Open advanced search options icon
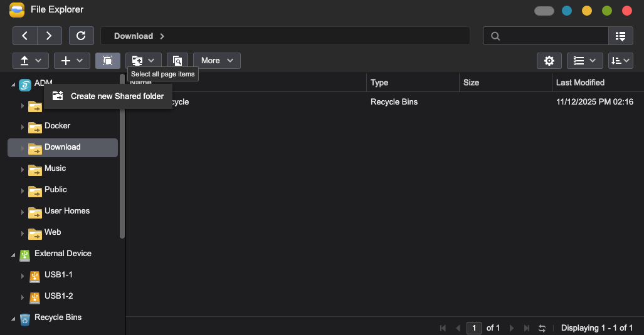644x335 pixels. [x=621, y=36]
